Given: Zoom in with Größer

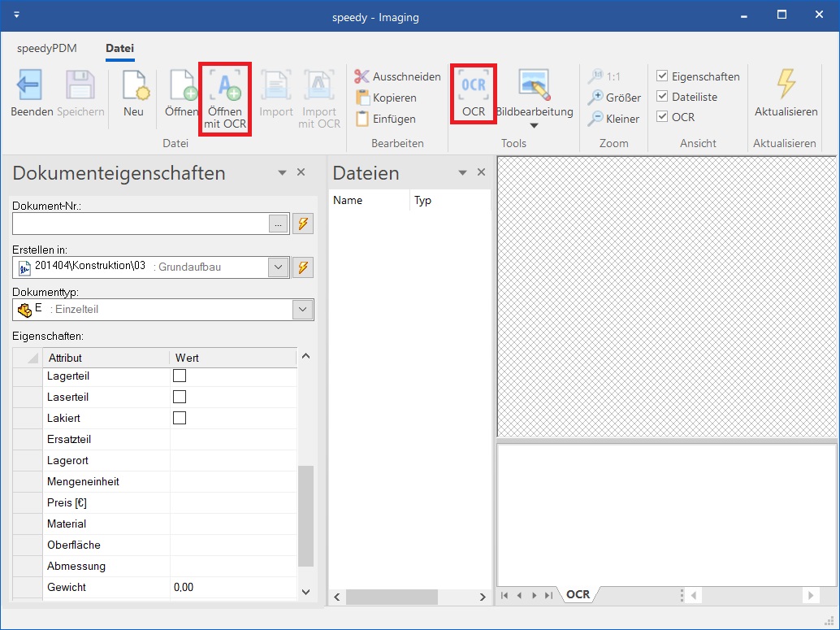Looking at the screenshot, I should pos(596,98).
